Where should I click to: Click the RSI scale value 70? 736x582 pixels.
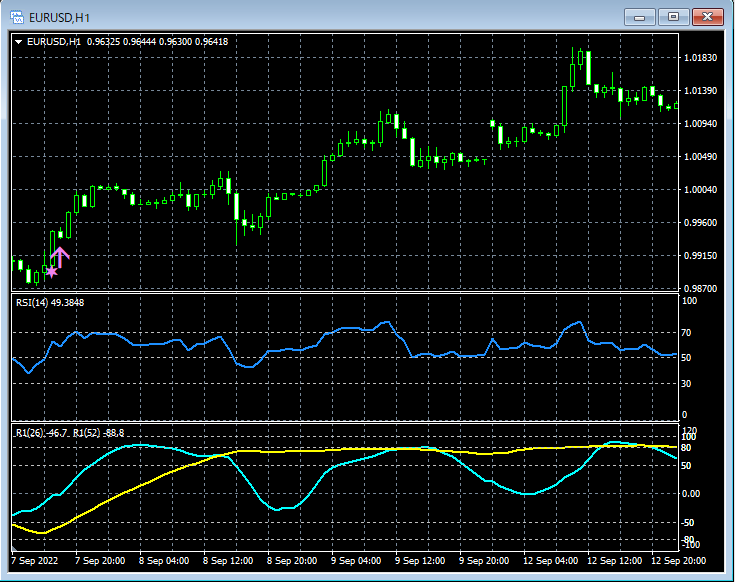point(687,332)
